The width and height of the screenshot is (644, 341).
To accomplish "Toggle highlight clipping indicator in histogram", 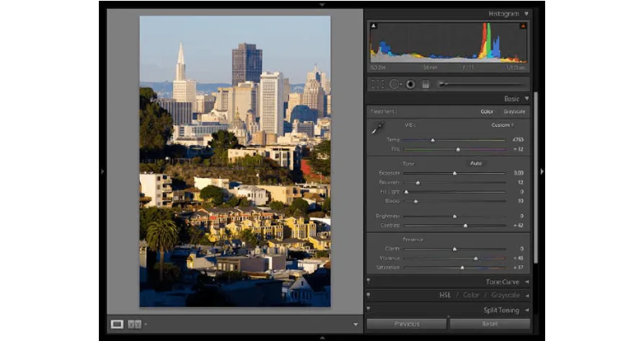I will tap(523, 26).
